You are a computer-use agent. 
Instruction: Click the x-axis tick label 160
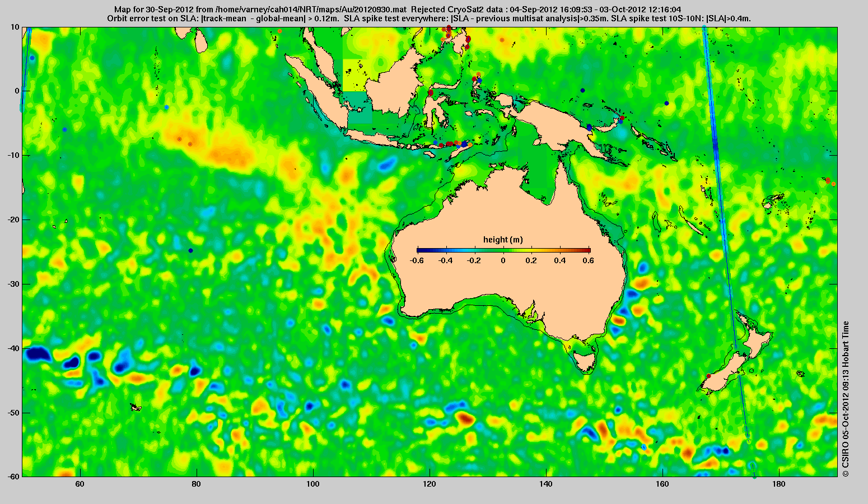tap(662, 483)
